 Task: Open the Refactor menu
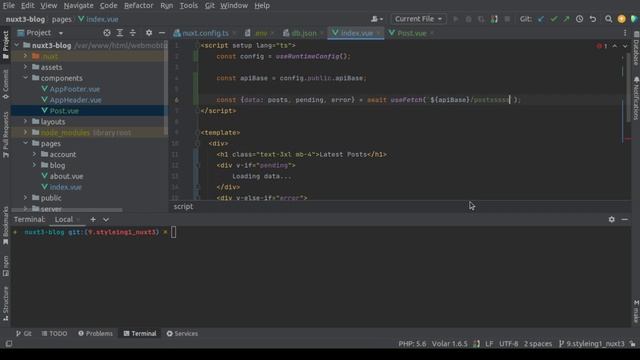coord(139,6)
